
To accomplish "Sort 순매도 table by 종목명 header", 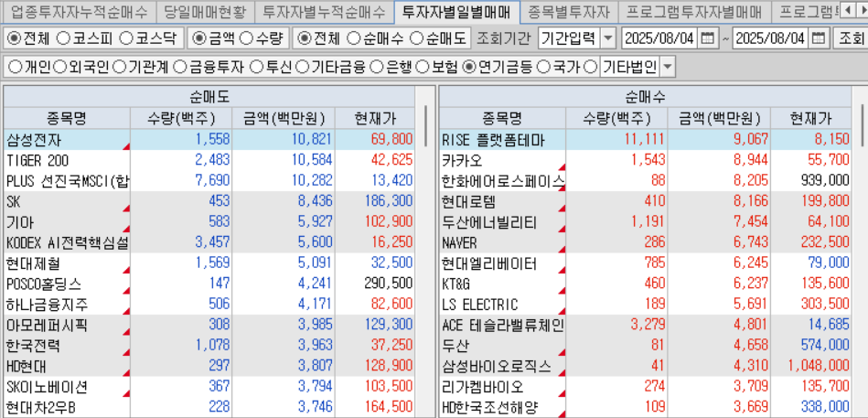I will click(x=67, y=118).
